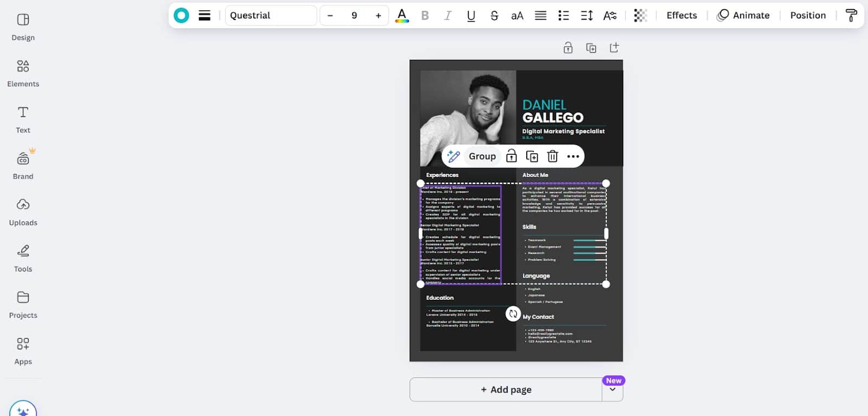Open the Uploads panel
This screenshot has height=416, width=868.
coord(23,212)
